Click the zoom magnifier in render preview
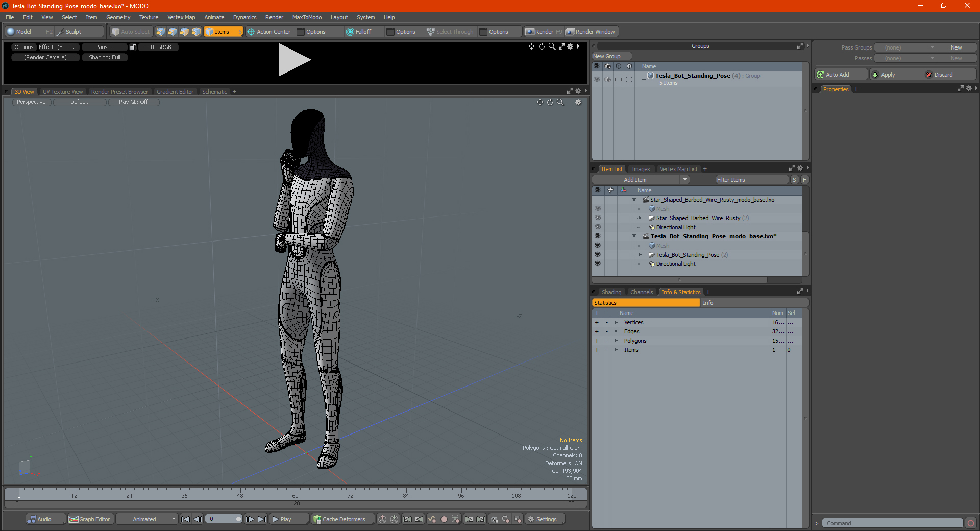This screenshot has height=531, width=980. pos(552,46)
